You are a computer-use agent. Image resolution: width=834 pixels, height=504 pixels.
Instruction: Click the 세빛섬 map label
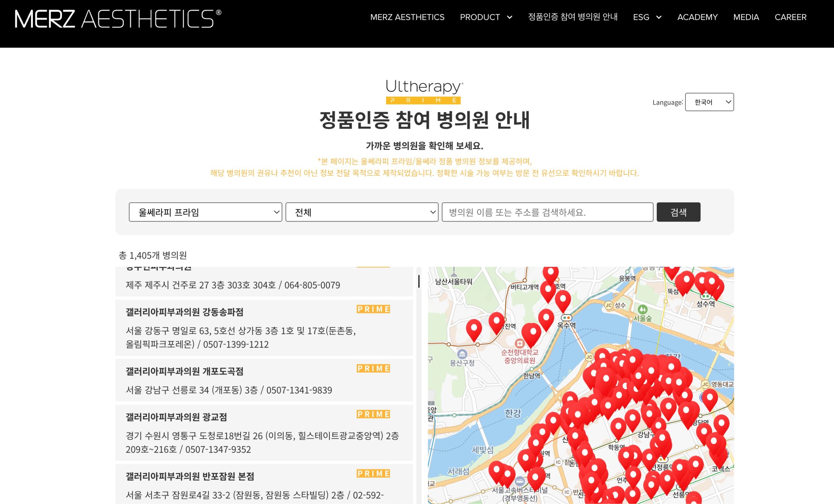483,450
